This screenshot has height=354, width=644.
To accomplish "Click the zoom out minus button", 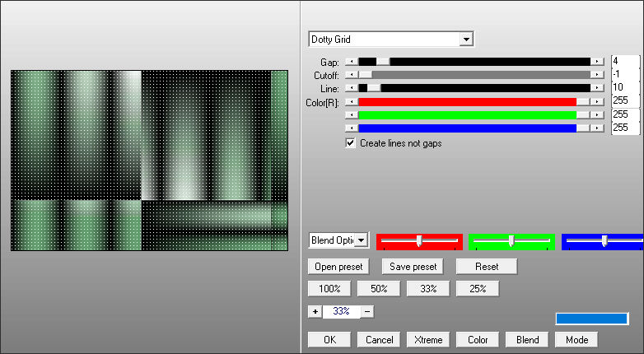I will click(x=367, y=312).
